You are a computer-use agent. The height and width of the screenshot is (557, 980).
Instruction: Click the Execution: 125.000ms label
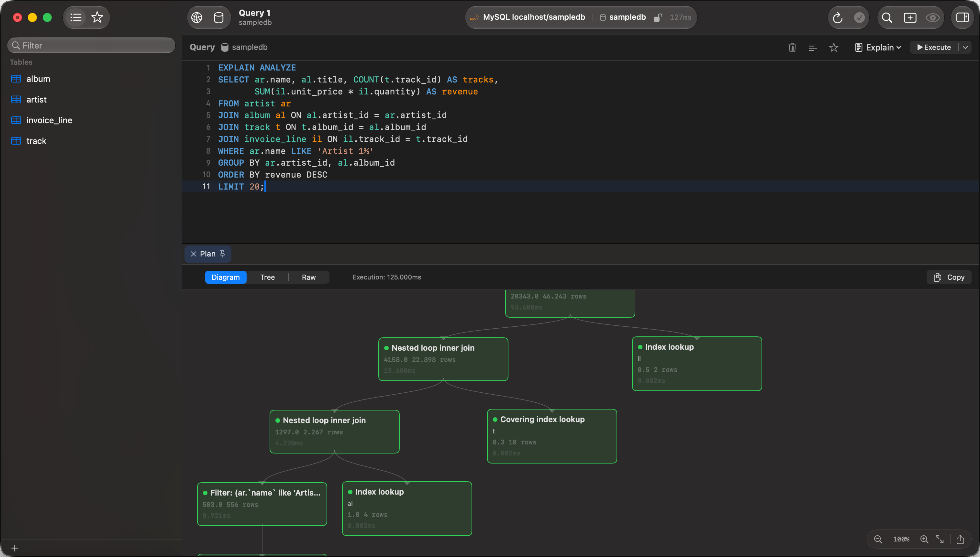click(x=386, y=277)
